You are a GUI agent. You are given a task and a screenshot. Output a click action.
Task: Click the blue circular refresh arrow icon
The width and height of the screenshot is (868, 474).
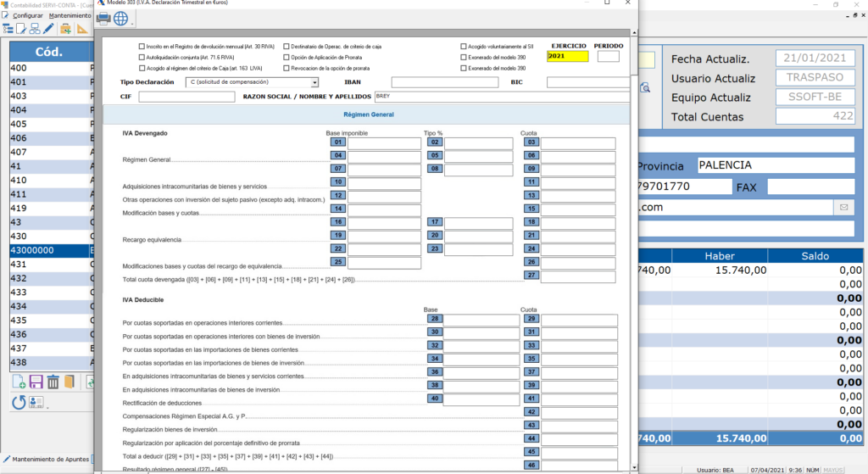point(18,403)
